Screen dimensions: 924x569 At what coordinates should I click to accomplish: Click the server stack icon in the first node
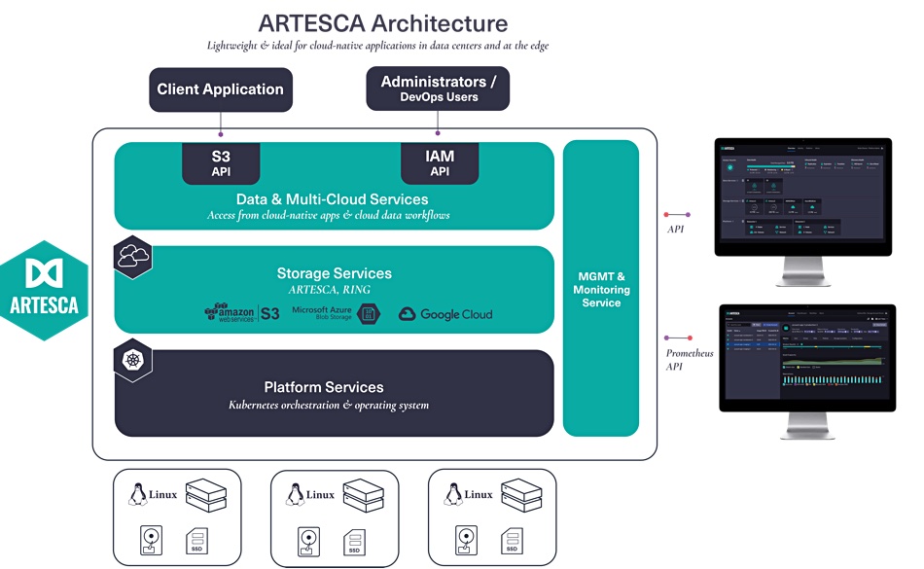(206, 495)
